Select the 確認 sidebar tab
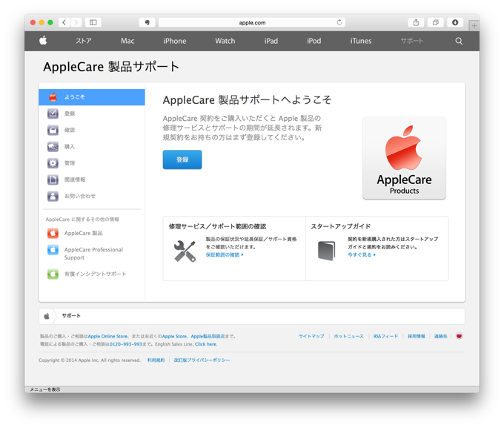Image resolution: width=504 pixels, height=428 pixels. 92,130
